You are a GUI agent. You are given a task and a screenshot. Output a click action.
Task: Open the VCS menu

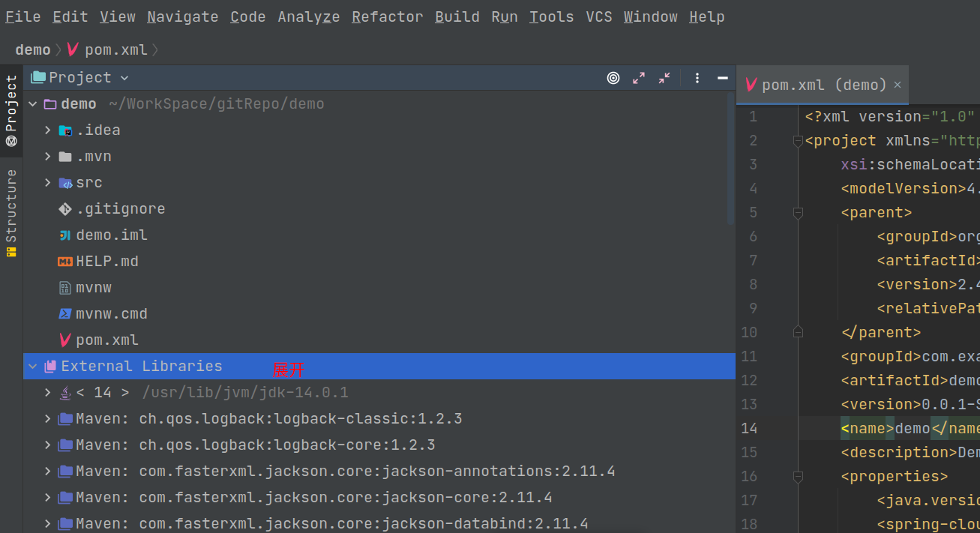pyautogui.click(x=599, y=16)
